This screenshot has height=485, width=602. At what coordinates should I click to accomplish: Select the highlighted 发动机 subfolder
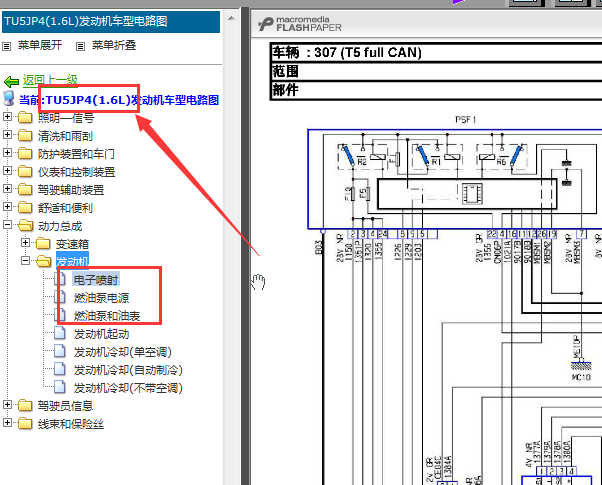tap(72, 262)
